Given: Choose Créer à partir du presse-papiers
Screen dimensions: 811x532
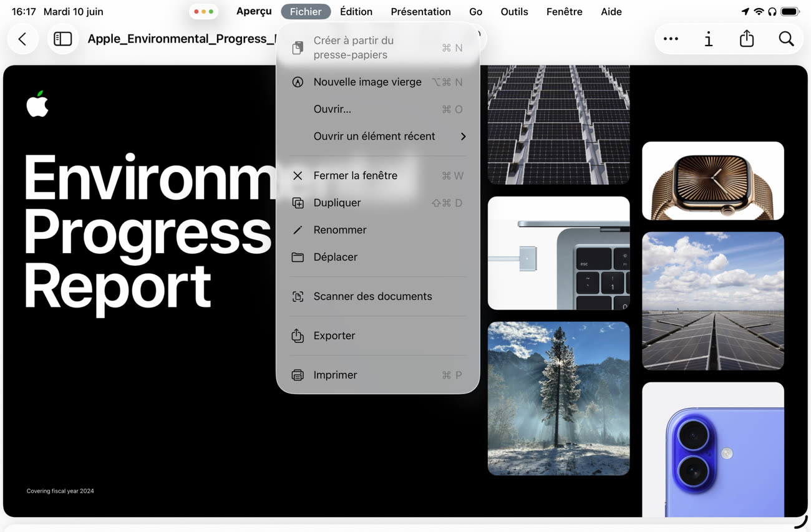Looking at the screenshot, I should [377, 47].
